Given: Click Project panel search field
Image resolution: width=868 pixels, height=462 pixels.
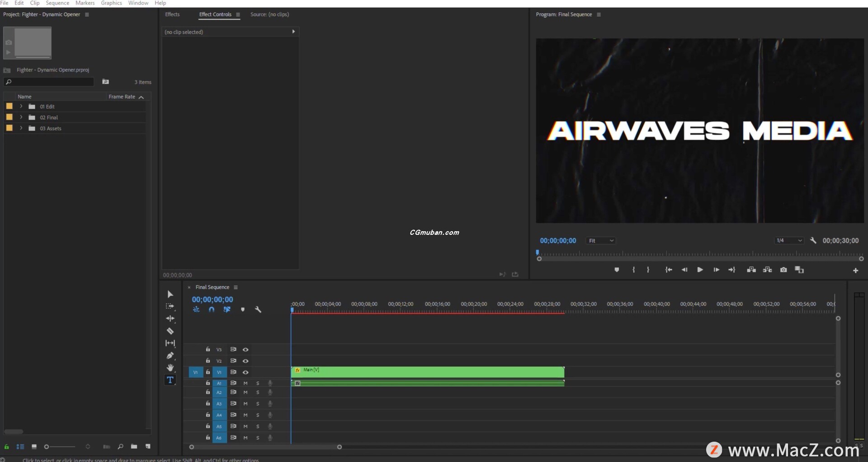Looking at the screenshot, I should pyautogui.click(x=49, y=82).
